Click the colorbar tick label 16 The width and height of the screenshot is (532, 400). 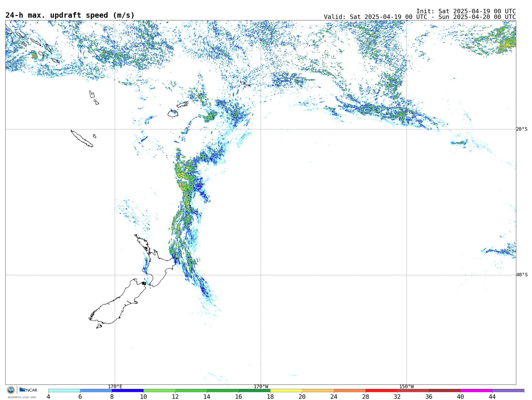point(239,397)
